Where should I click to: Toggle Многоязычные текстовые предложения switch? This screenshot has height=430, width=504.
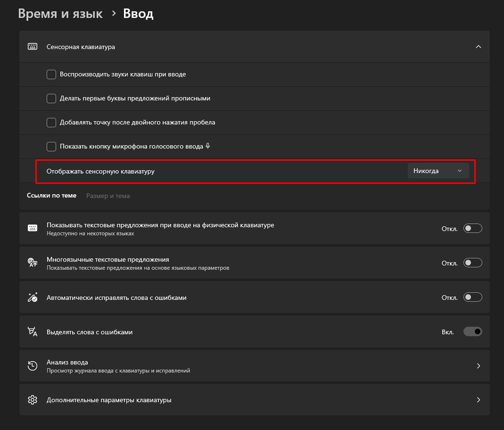point(472,263)
